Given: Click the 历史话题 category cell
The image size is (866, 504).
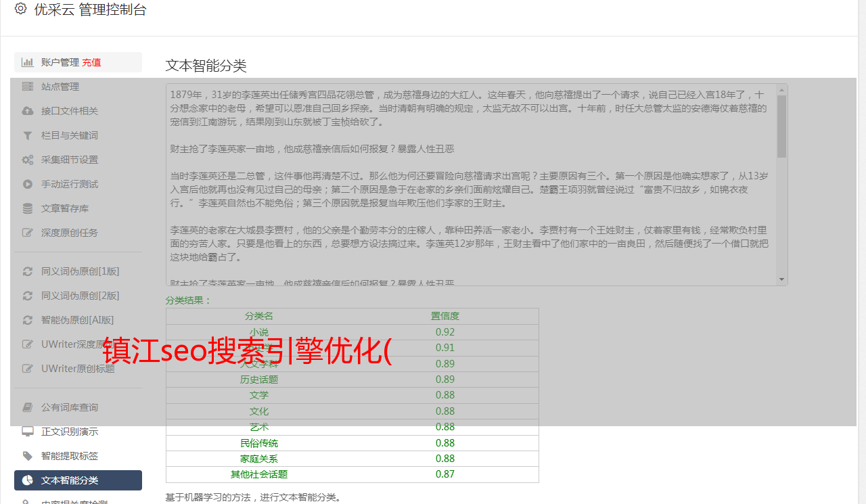Looking at the screenshot, I should click(259, 380).
